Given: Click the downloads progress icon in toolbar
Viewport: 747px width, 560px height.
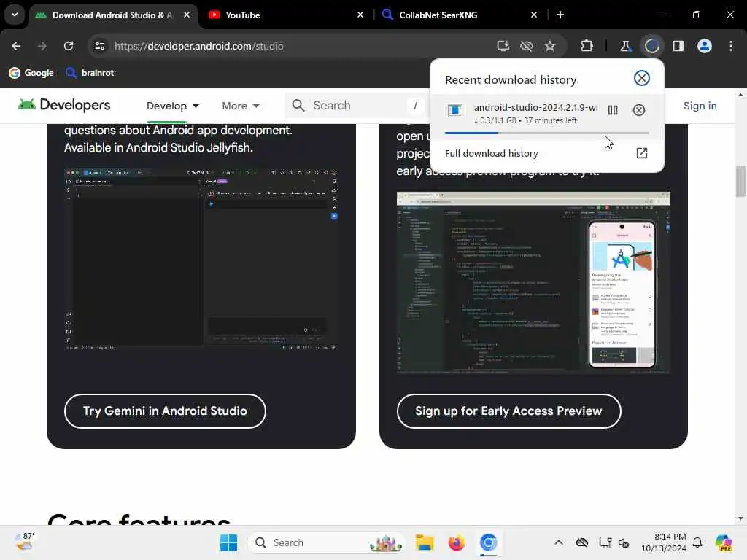Looking at the screenshot, I should pos(651,46).
